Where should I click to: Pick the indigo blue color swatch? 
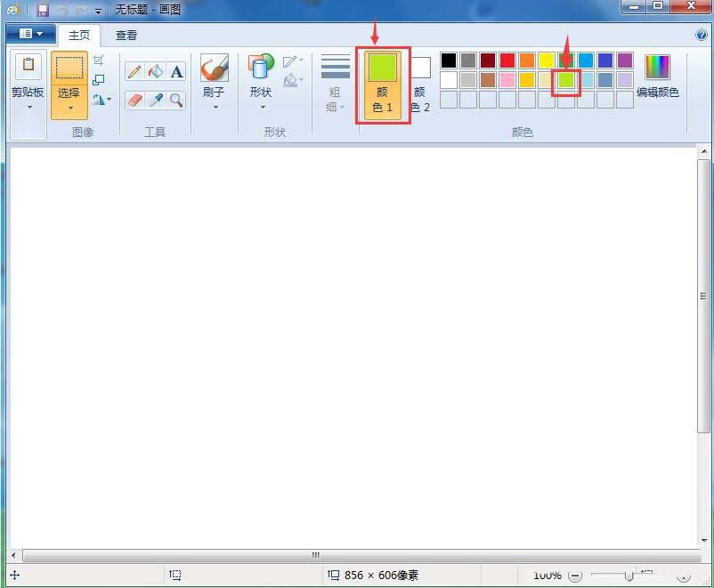[x=605, y=60]
